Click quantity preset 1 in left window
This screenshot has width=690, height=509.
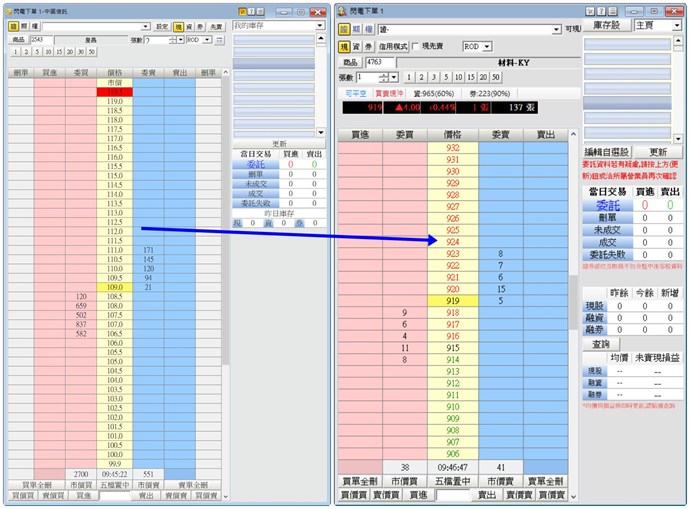15,52
